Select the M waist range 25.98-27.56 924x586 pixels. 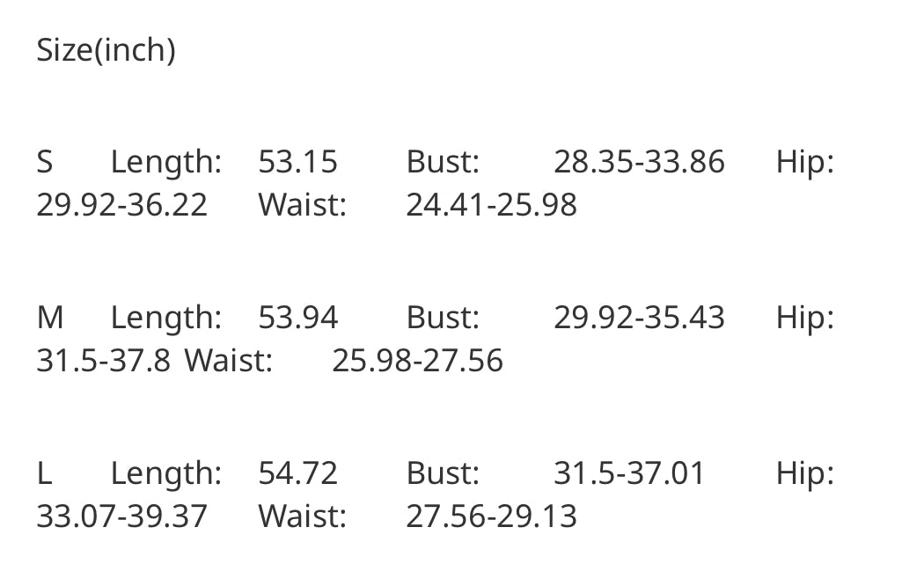[x=417, y=361]
